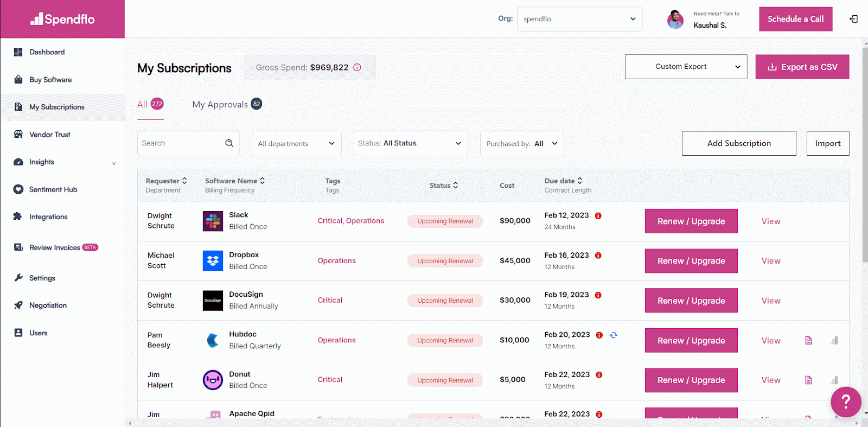Click the Import button

pyautogui.click(x=828, y=143)
